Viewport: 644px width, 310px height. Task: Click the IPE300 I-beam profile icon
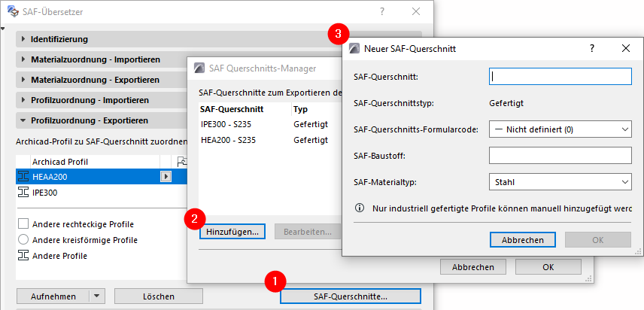point(23,193)
